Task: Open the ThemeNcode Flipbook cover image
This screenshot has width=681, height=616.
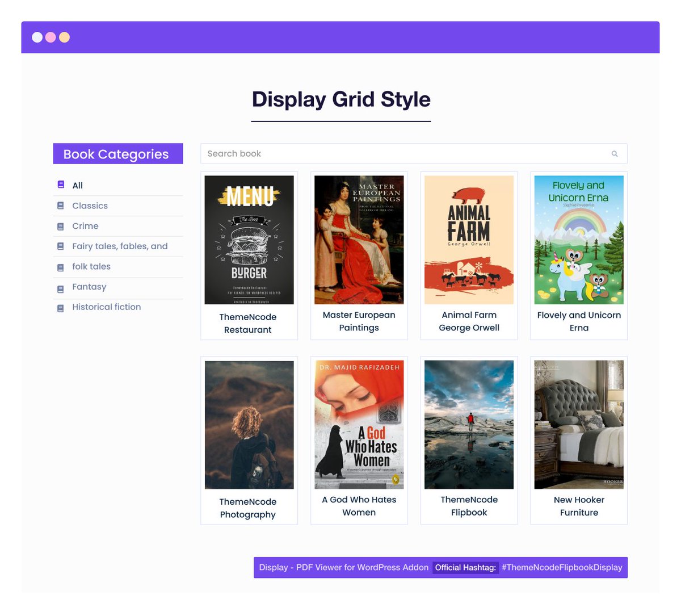Action: pyautogui.click(x=469, y=425)
